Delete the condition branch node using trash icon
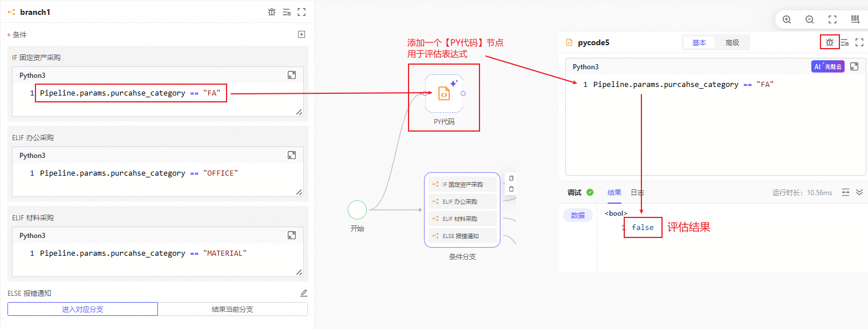Viewport: 868px width, 329px height. pos(511,189)
